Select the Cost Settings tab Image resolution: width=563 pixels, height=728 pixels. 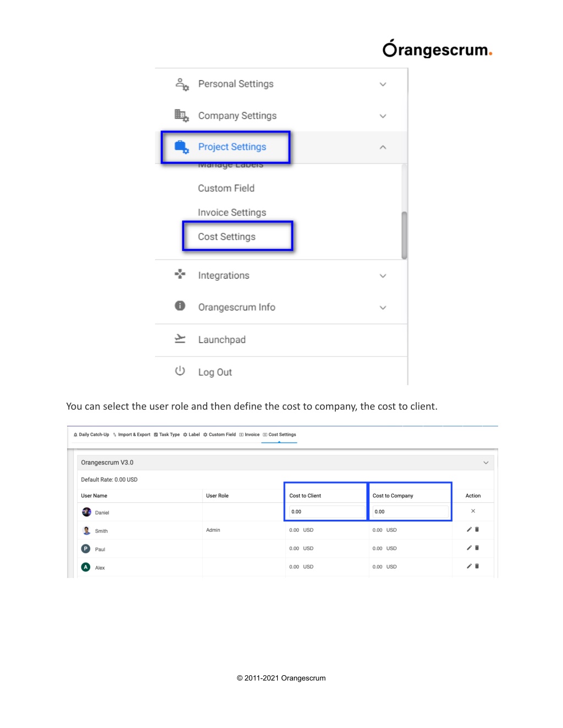pos(279,435)
